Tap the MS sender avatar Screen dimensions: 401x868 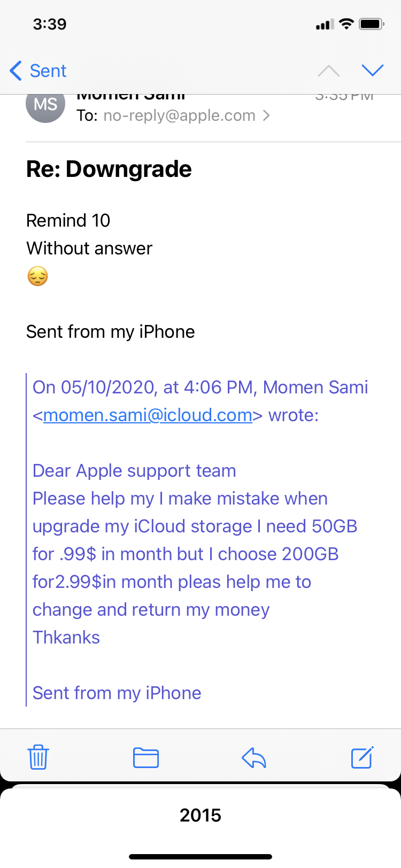pyautogui.click(x=45, y=105)
